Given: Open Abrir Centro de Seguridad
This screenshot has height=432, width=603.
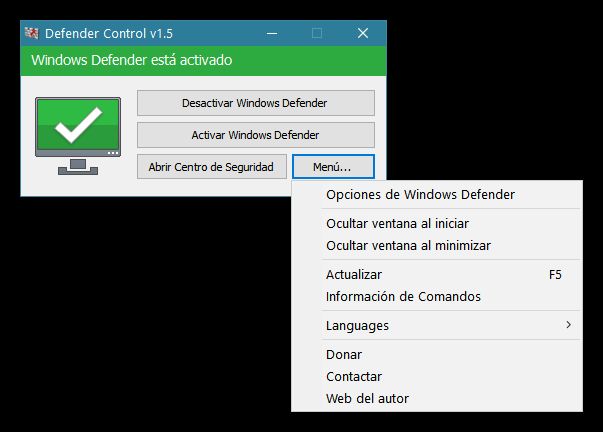Looking at the screenshot, I should 212,167.
